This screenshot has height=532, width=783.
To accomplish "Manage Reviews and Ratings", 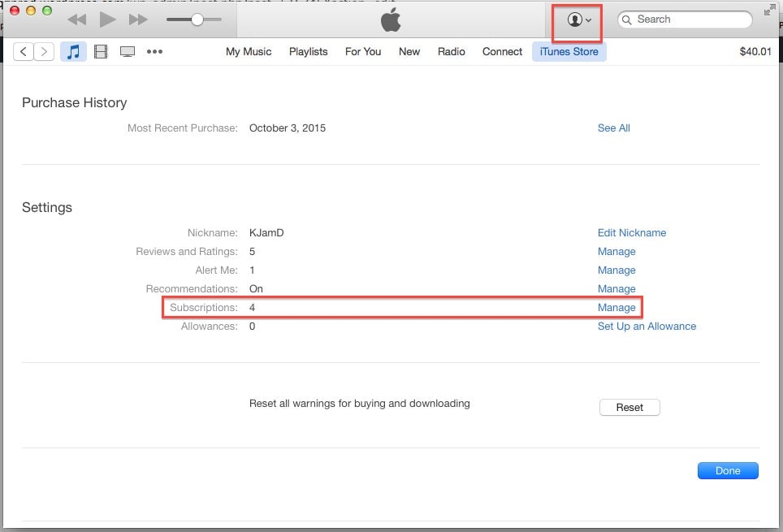I will point(616,251).
